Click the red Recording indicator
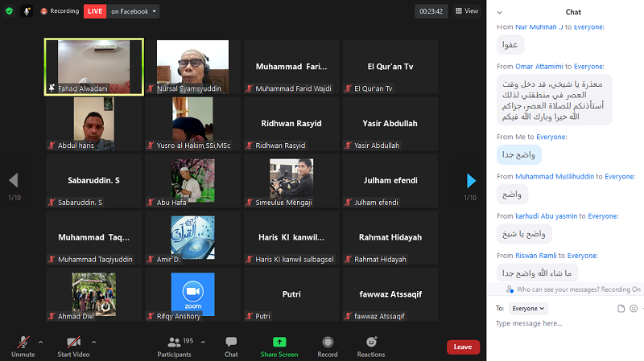This screenshot has height=361, width=644. pos(60,11)
